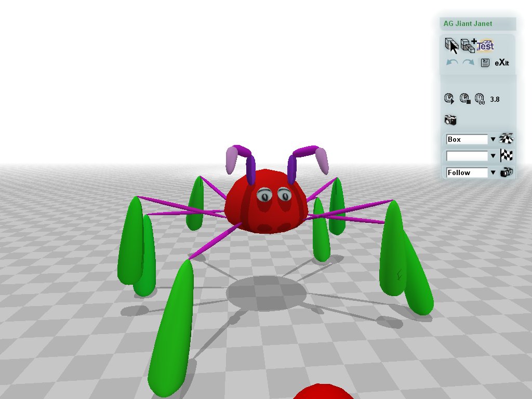Click the add blocks tool icon
The width and height of the screenshot is (532, 399).
click(468, 46)
